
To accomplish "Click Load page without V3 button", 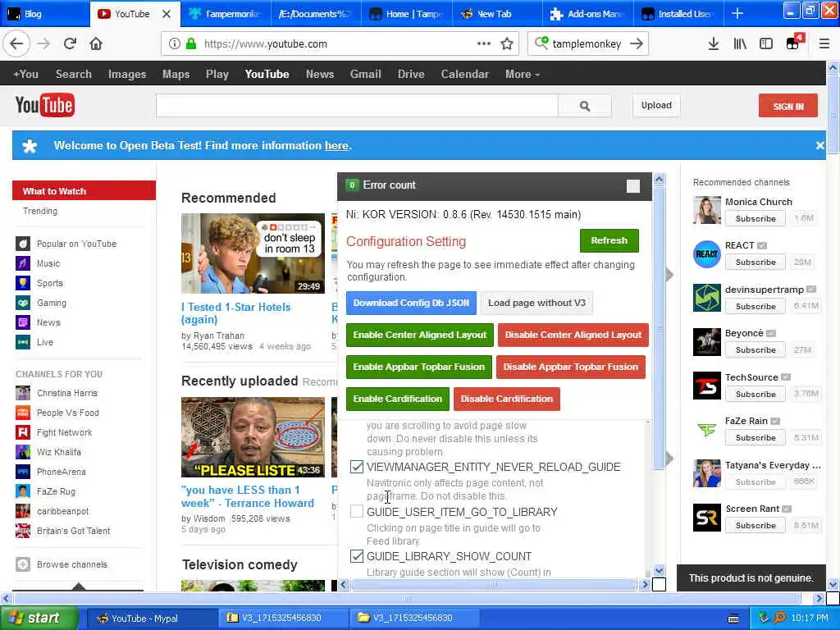I will tap(536, 303).
